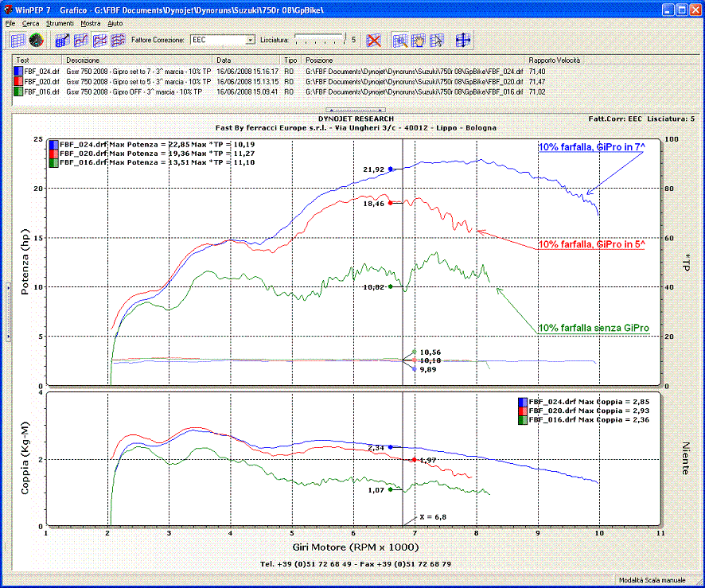This screenshot has height=588, width=705.
Task: Click the red X delete icon
Action: pyautogui.click(x=373, y=40)
